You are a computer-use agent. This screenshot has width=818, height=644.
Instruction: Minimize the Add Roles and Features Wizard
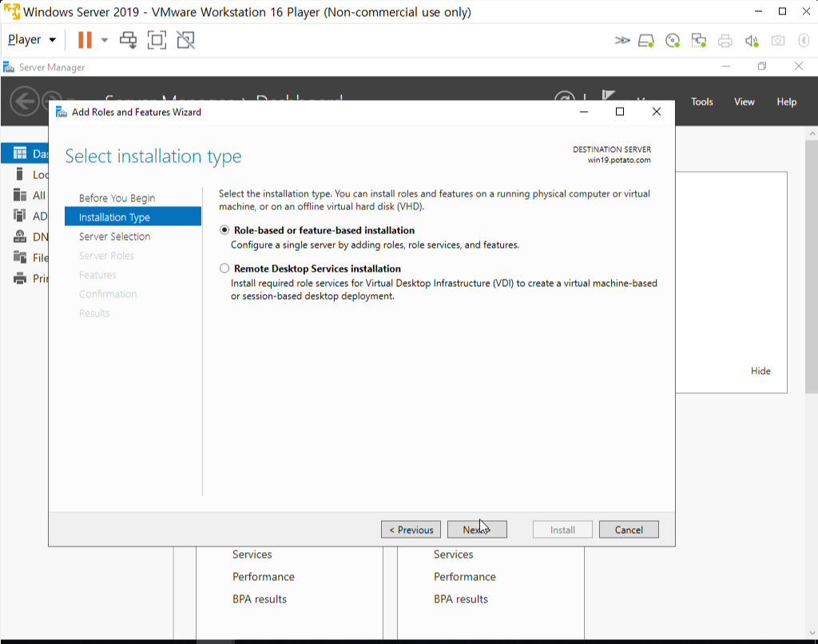pos(584,112)
